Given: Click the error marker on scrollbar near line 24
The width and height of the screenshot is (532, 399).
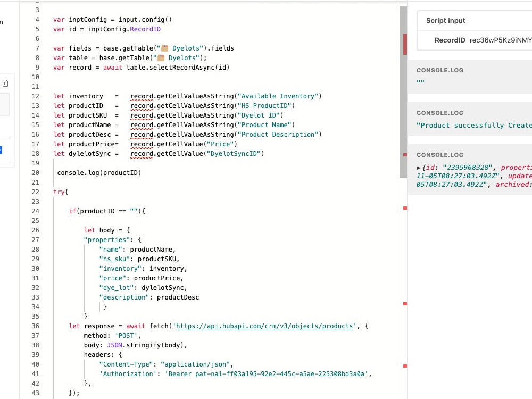Looking at the screenshot, I should click(x=405, y=208).
